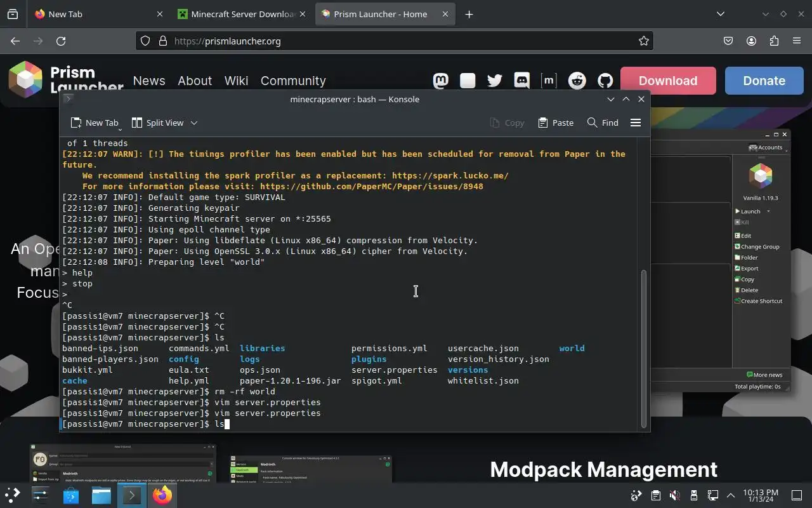Click the PaperMC GitHub issues URL in terminal
This screenshot has width=812, height=508.
click(x=371, y=186)
